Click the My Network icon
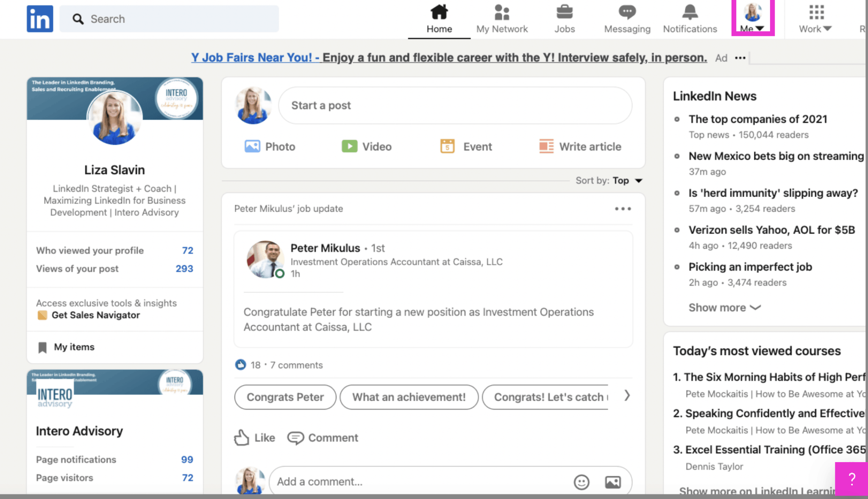 [501, 18]
